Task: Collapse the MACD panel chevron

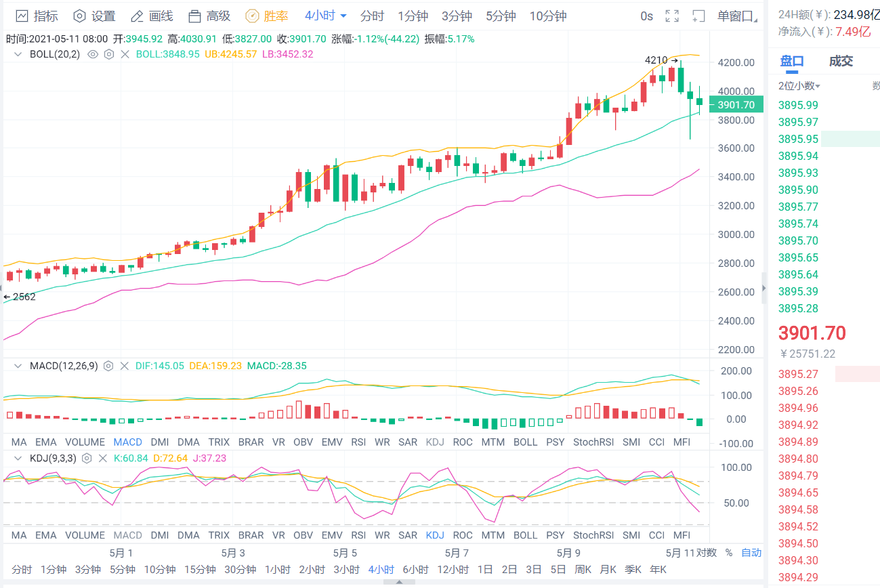Action: coord(18,366)
